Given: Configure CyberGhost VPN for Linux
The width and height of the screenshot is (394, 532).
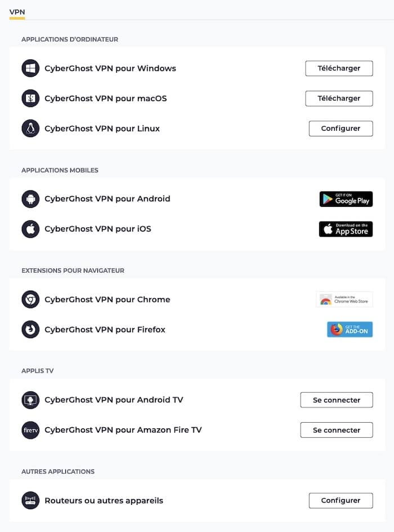Looking at the screenshot, I should click(341, 128).
